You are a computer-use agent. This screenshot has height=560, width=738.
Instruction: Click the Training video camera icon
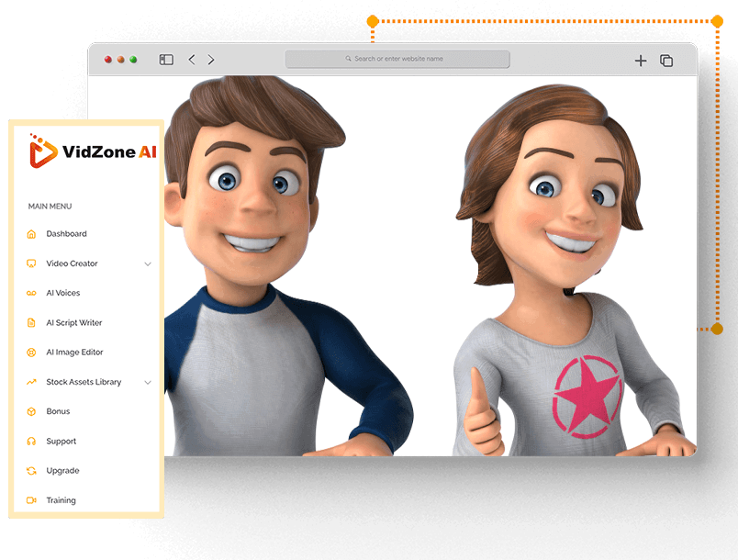tap(31, 500)
